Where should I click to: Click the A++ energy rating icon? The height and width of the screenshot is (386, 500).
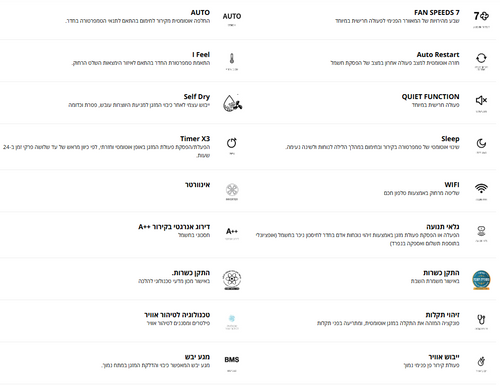[232, 231]
